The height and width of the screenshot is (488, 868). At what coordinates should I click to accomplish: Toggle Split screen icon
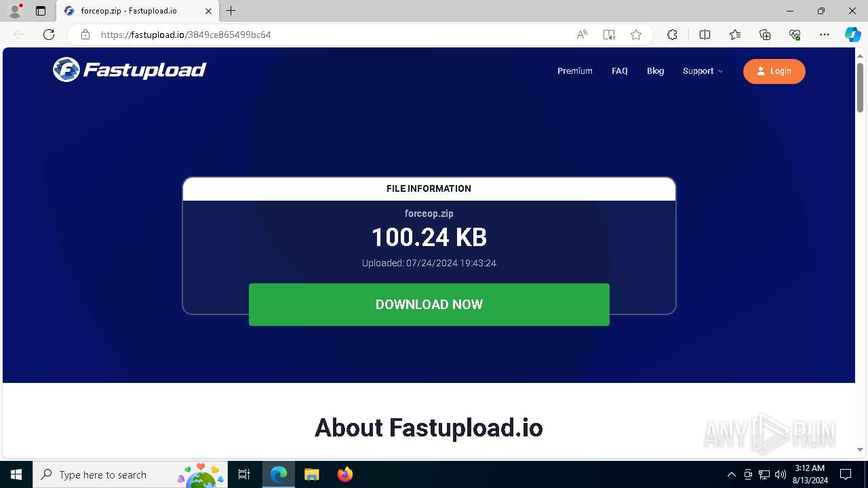pyautogui.click(x=705, y=35)
